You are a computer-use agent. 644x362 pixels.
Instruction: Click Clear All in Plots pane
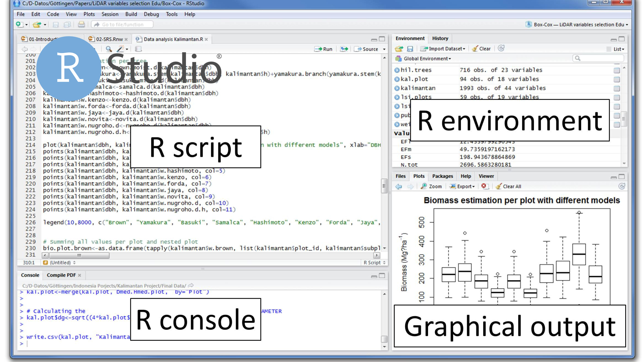tap(508, 186)
